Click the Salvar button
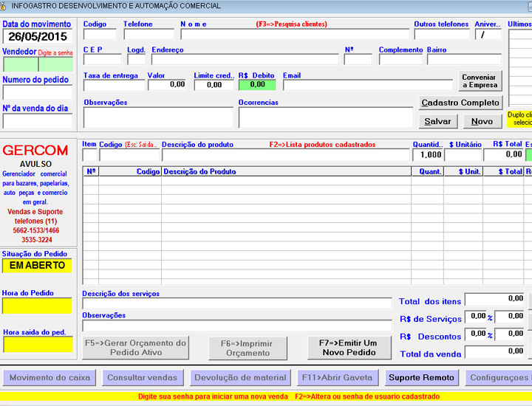The height and width of the screenshot is (406, 532). tap(437, 121)
